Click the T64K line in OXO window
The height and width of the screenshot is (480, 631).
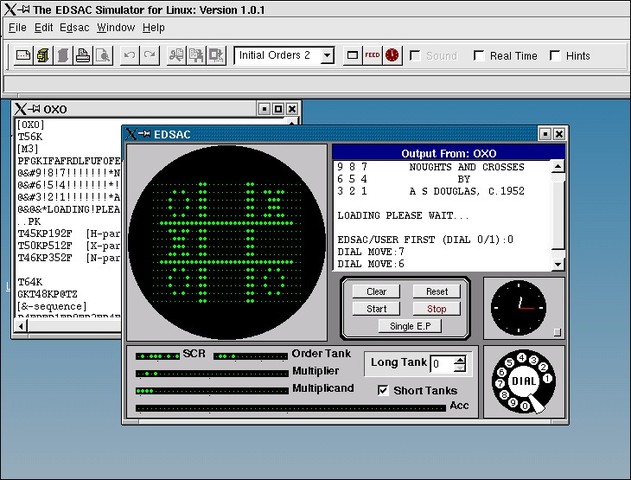[x=30, y=282]
